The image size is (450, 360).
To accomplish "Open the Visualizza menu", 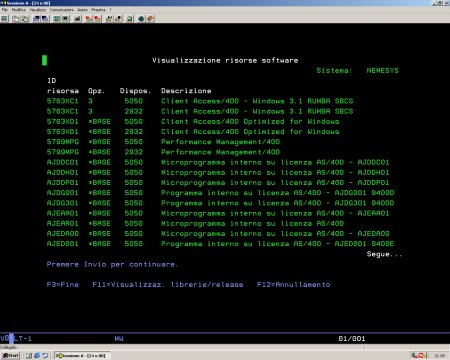I will pyautogui.click(x=38, y=10).
